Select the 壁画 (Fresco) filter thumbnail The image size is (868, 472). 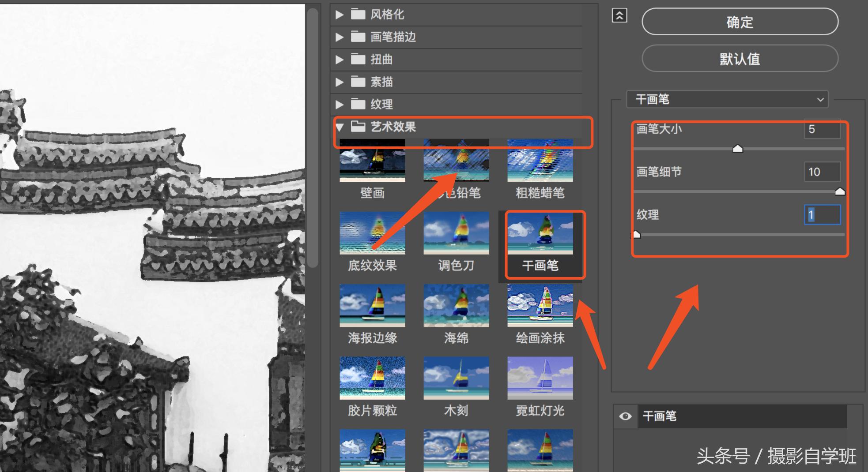[372, 161]
